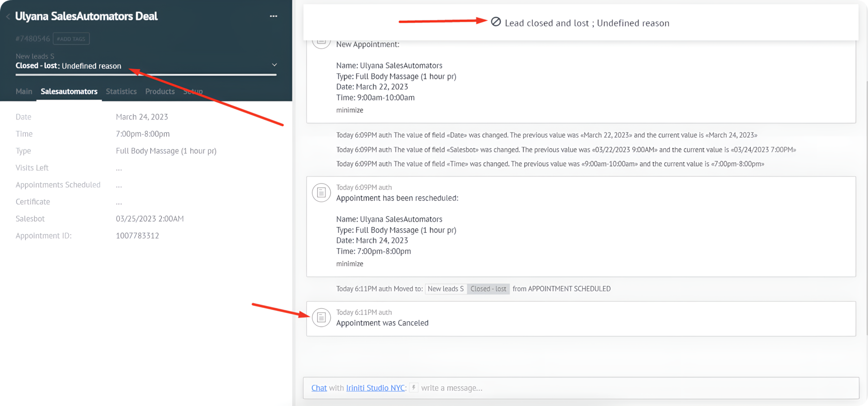868x406 pixels.
Task: Switch to the Main tab
Action: 24,92
